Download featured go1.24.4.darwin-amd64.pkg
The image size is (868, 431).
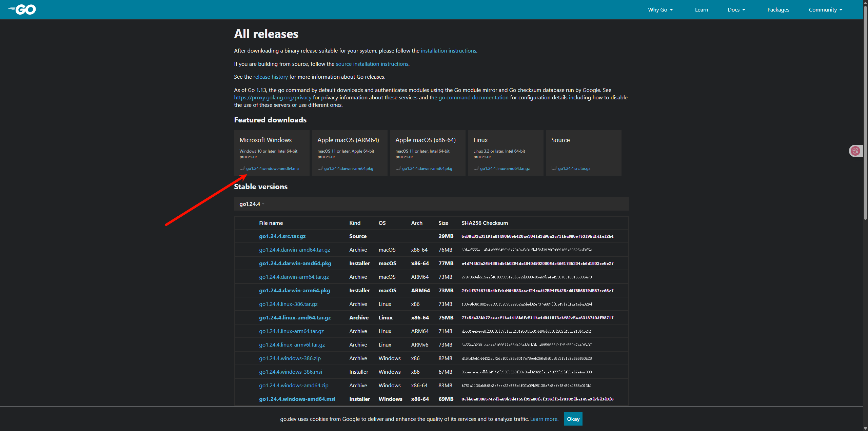(427, 169)
